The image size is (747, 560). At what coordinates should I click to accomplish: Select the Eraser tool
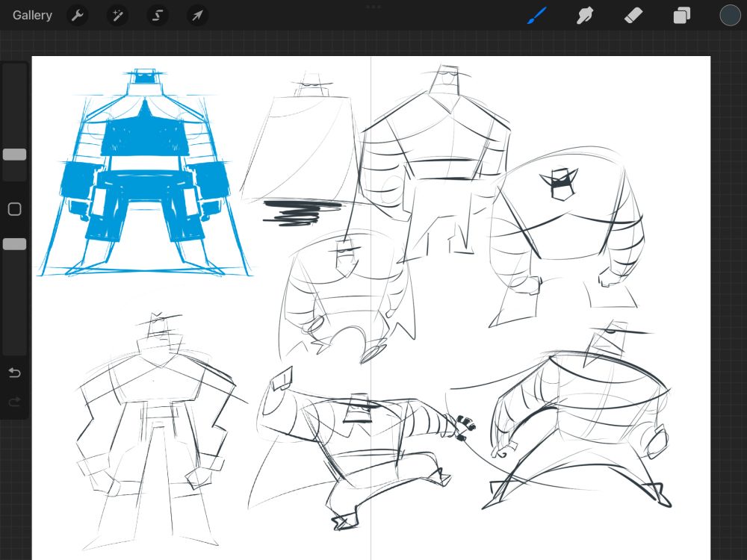[633, 16]
